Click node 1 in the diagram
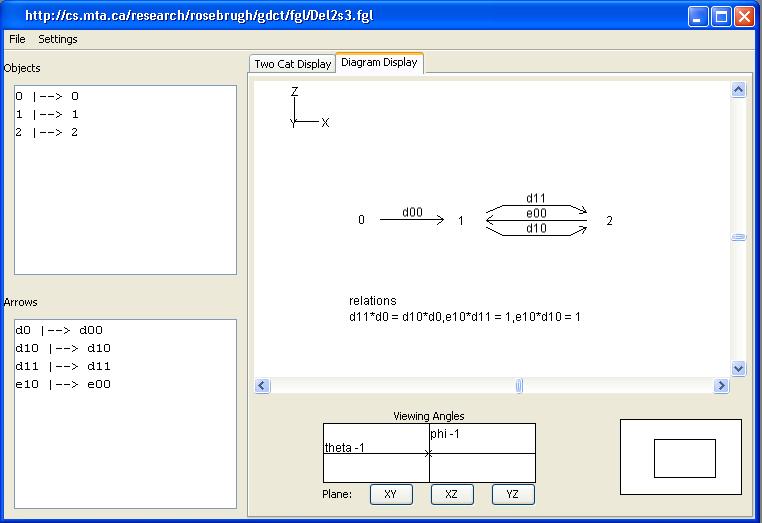 461,221
